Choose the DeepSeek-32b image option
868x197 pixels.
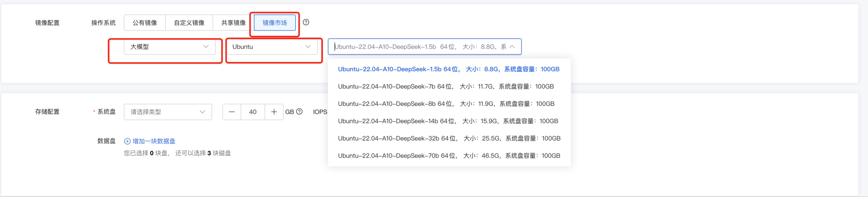(x=449, y=138)
